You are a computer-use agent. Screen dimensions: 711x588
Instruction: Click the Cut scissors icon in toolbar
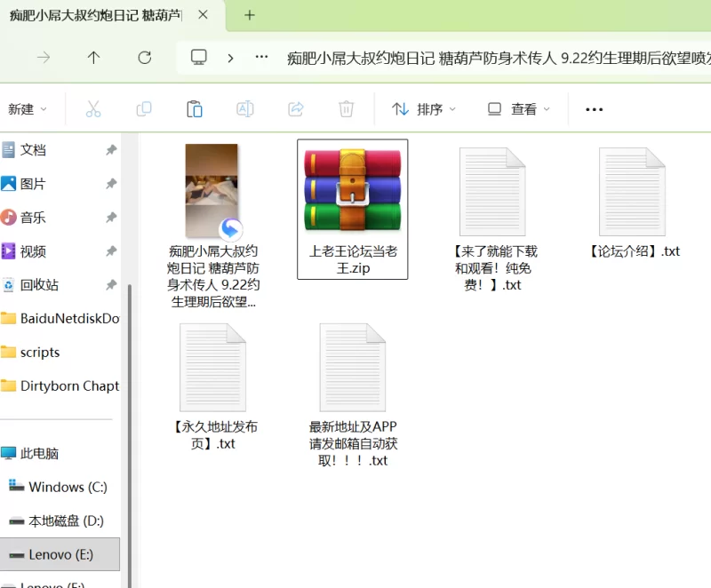[x=93, y=109]
